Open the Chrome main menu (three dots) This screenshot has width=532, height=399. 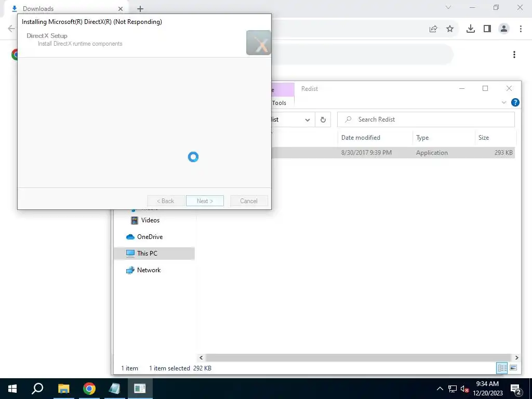[x=521, y=29]
